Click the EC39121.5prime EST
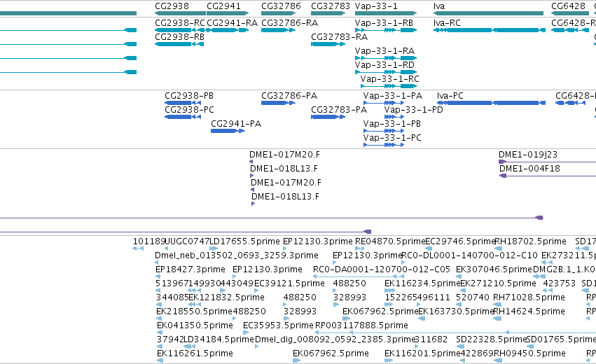 [x=256, y=291]
